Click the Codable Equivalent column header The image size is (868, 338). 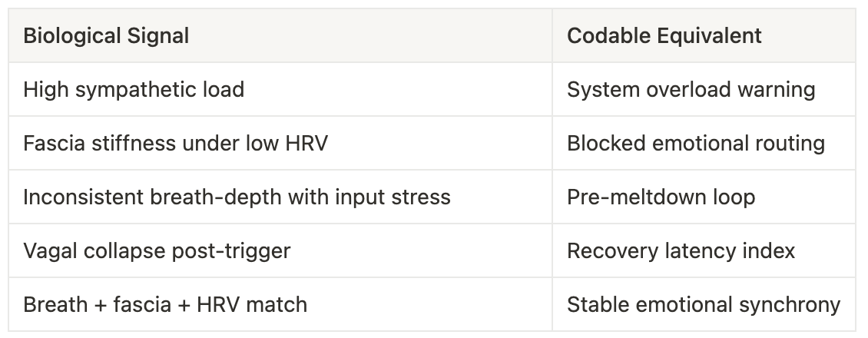coord(704,35)
